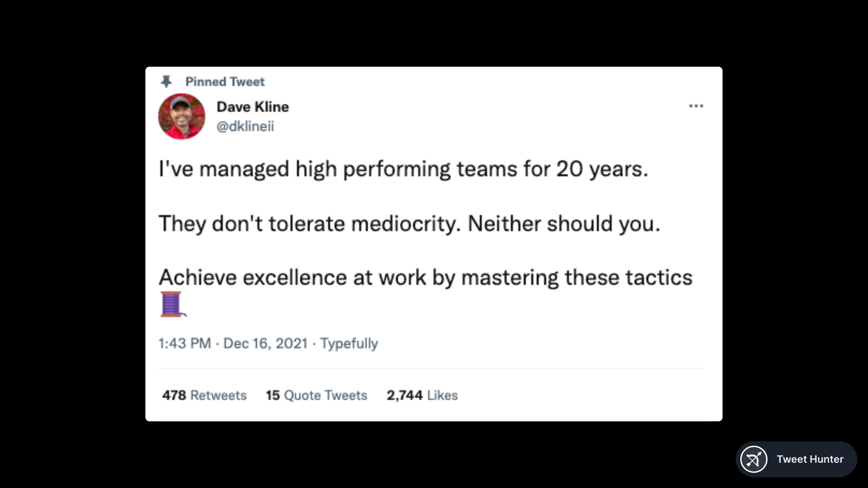Click the "They don't tolerate mediocrity" sentence
Image resolution: width=868 pixels, height=488 pixels.
tap(310, 224)
